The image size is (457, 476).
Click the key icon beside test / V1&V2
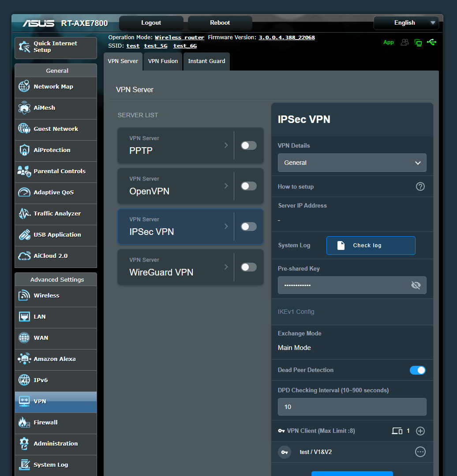tap(285, 452)
